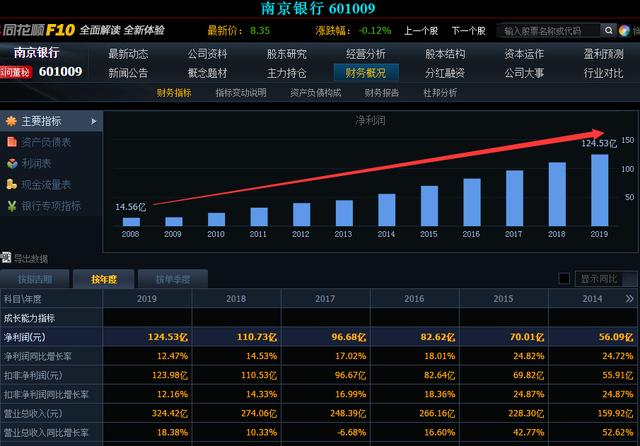
Task: Click the 2008 net profit bar
Action: point(131,222)
